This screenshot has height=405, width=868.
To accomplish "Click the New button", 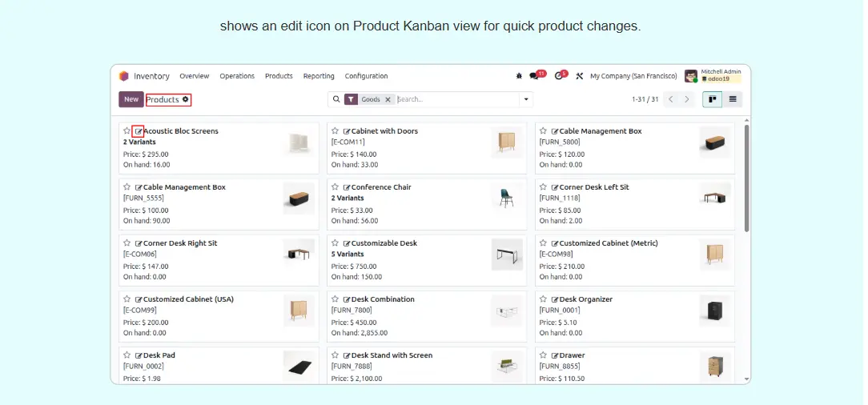I will point(131,99).
